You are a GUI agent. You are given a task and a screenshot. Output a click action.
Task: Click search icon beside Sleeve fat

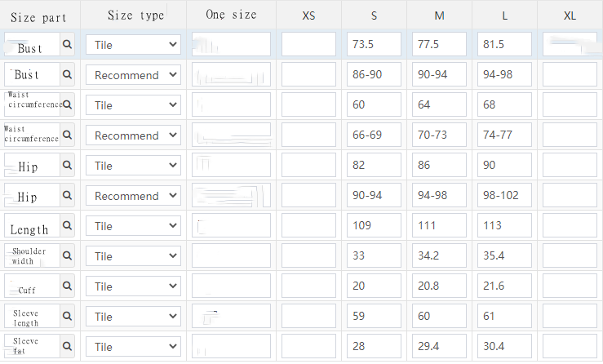coord(67,347)
